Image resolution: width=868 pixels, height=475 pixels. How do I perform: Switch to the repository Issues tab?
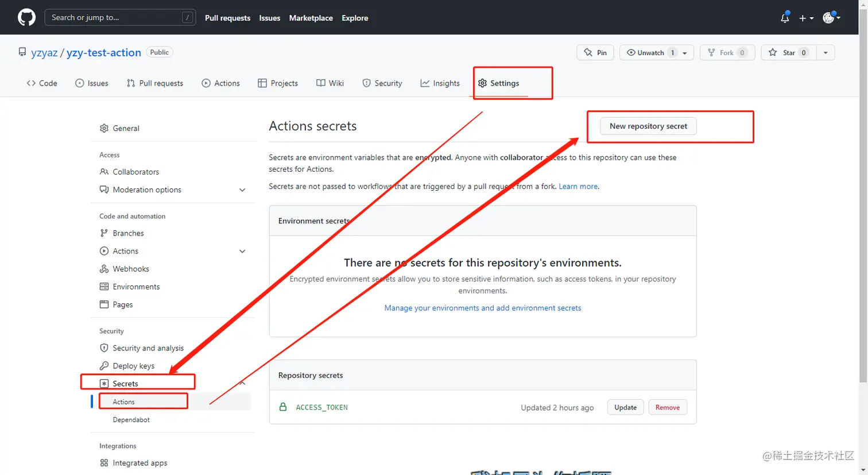(x=92, y=83)
